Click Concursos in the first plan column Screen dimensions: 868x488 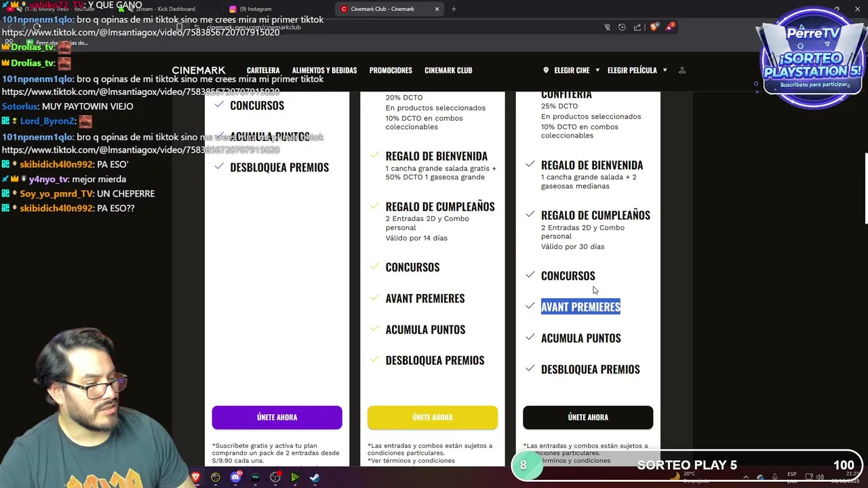point(257,106)
